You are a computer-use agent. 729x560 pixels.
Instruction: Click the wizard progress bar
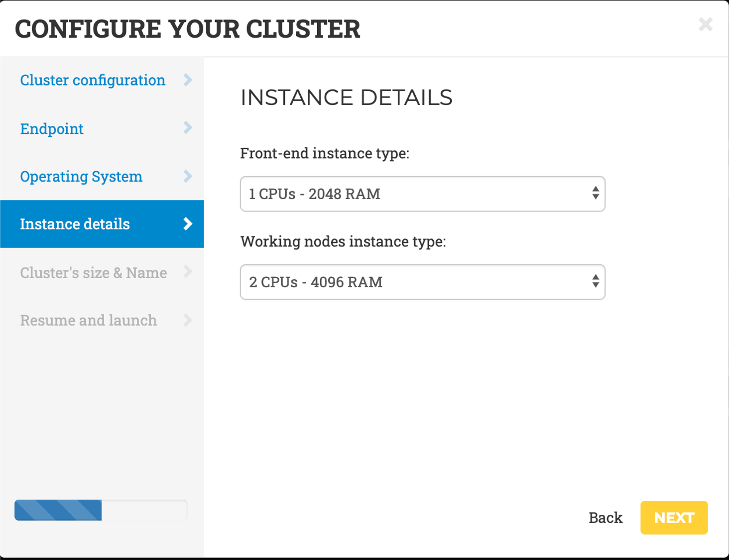(100, 510)
